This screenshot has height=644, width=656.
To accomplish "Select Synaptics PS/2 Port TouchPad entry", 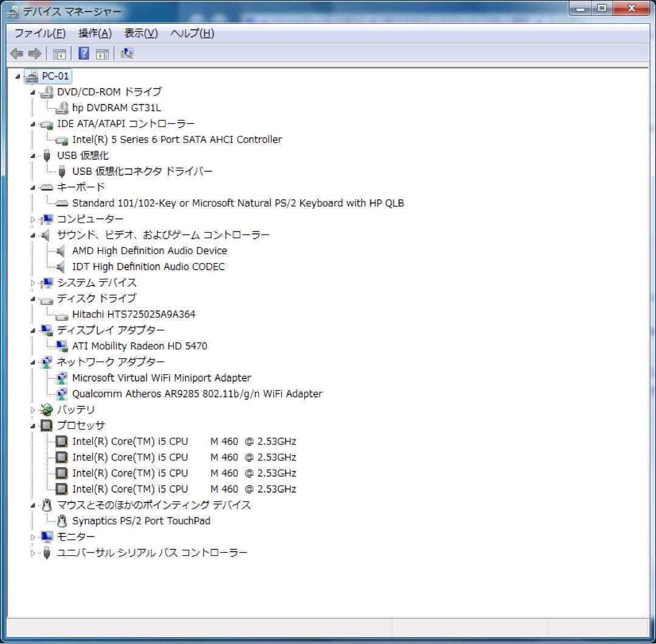I will tap(141, 521).
